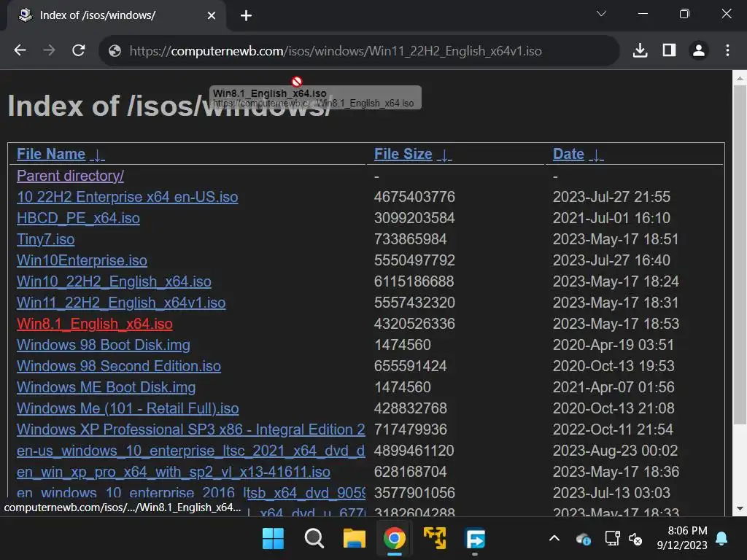Download Win10Enterprise.iso link

82,260
